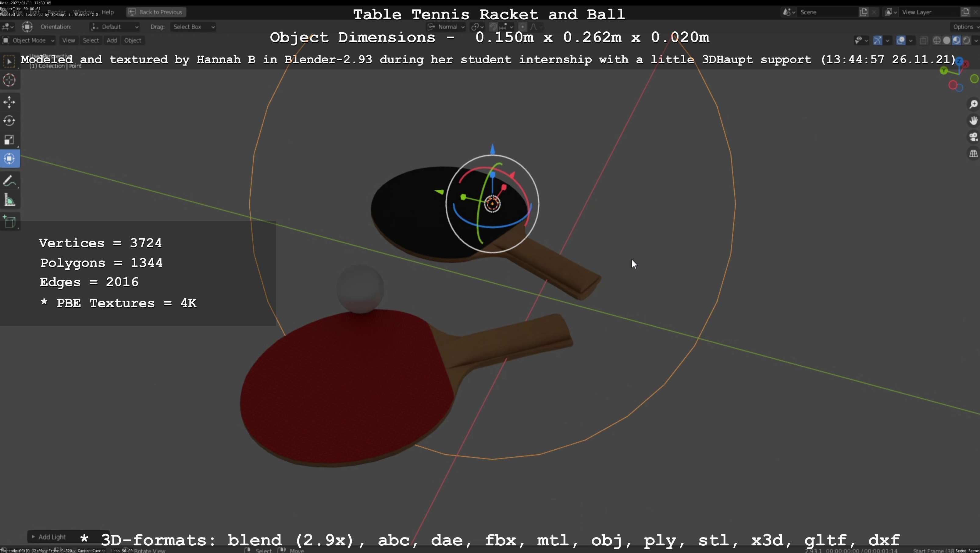
Task: Toggle viewport overlays
Action: (900, 40)
